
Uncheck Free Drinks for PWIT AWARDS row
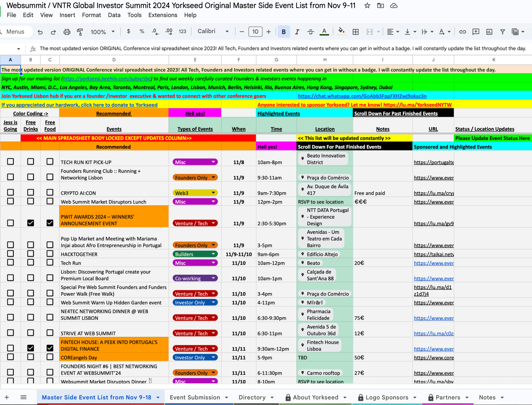31,223
